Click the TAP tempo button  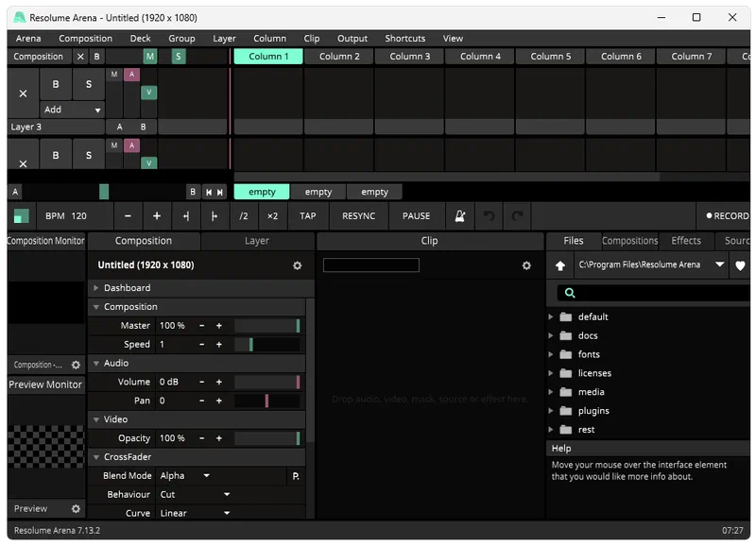(x=308, y=216)
